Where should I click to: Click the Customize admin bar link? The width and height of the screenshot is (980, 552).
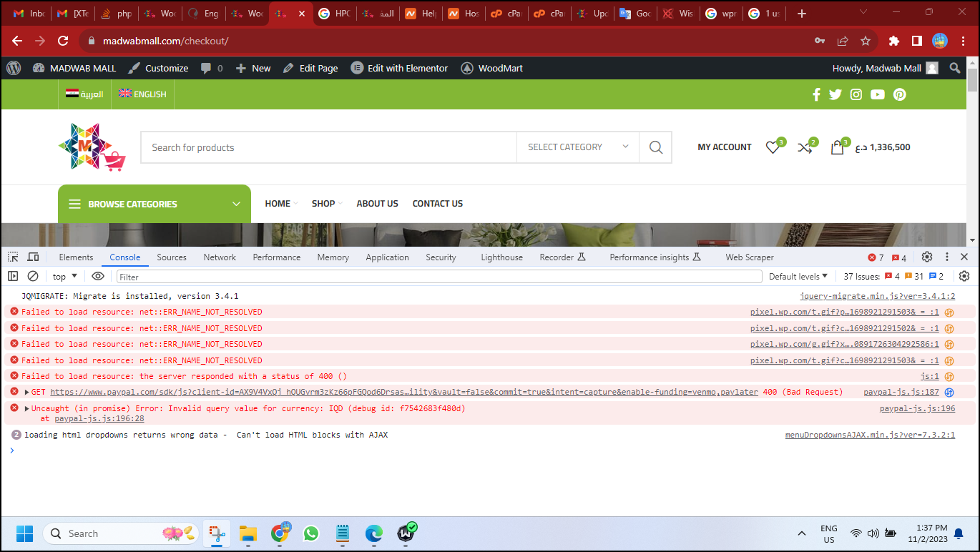click(158, 68)
